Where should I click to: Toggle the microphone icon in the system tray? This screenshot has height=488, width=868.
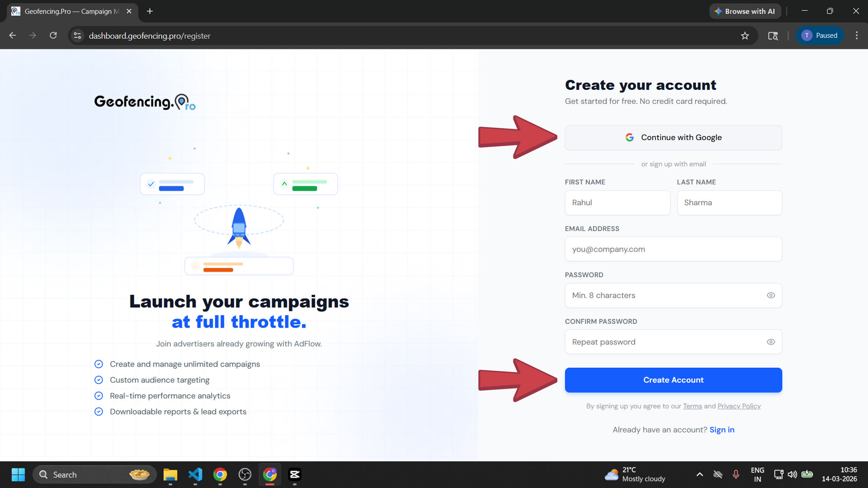pos(736,475)
